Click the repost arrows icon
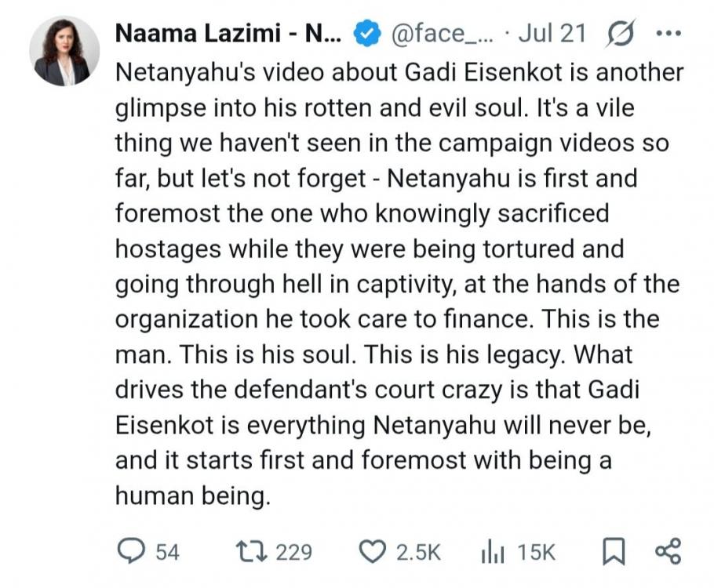 (251, 552)
